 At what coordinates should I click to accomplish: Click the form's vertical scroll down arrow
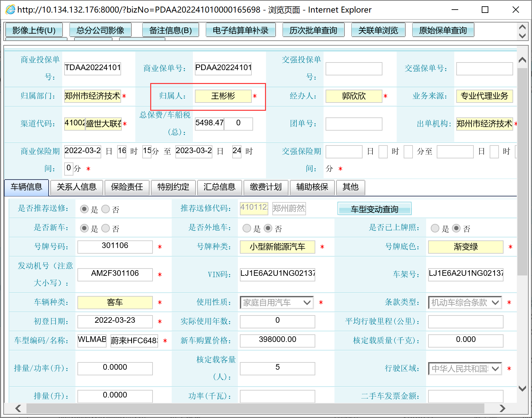[x=522, y=389]
